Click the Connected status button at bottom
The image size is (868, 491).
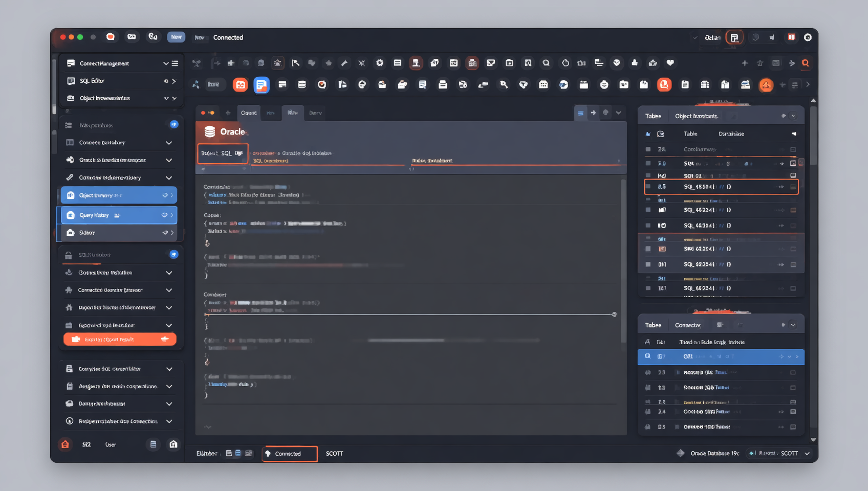coord(289,454)
